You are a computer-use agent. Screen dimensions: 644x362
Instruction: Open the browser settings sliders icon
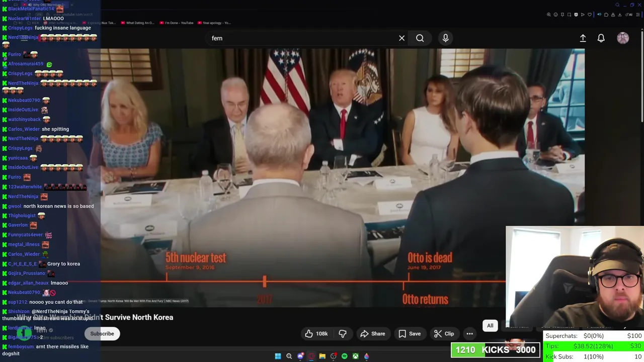[638, 15]
